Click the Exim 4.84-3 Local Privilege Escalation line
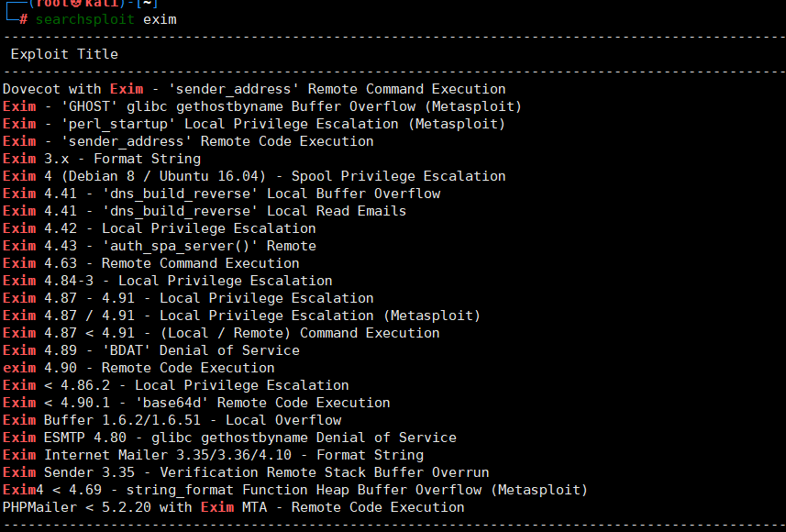The height and width of the screenshot is (532, 786). [168, 281]
